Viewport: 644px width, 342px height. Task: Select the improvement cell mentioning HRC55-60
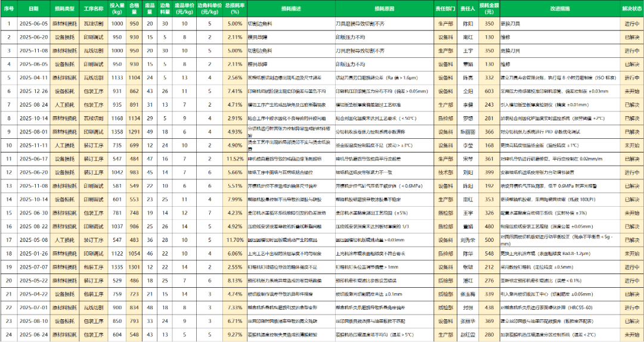pos(560,307)
